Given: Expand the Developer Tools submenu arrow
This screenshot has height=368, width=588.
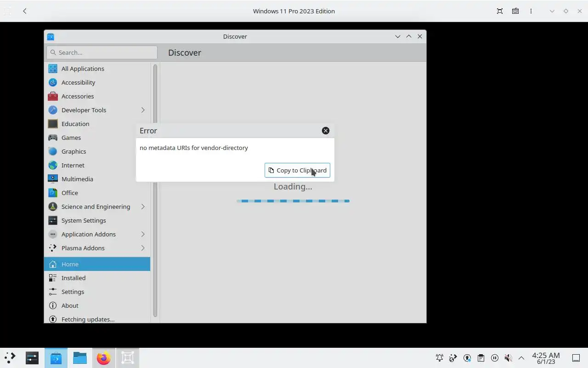Looking at the screenshot, I should (143, 110).
